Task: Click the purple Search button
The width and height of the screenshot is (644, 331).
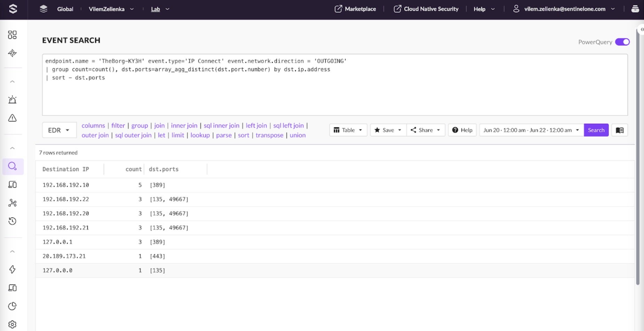Action: click(596, 130)
